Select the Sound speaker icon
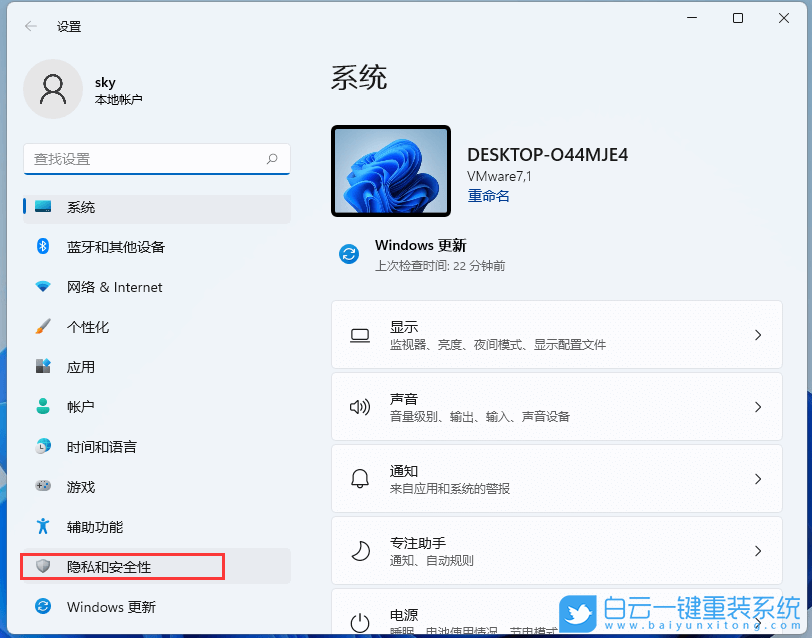Viewport: 812px width, 638px height. click(x=360, y=406)
